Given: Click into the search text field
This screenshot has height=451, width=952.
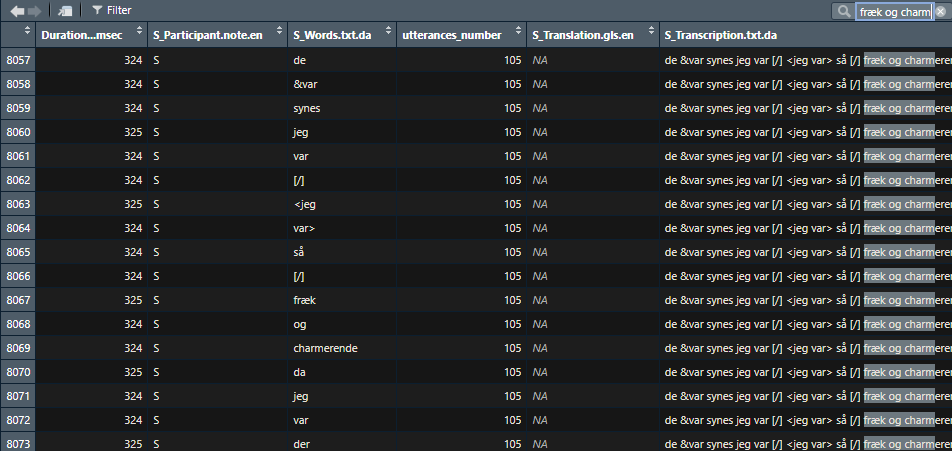Looking at the screenshot, I should click(x=893, y=11).
